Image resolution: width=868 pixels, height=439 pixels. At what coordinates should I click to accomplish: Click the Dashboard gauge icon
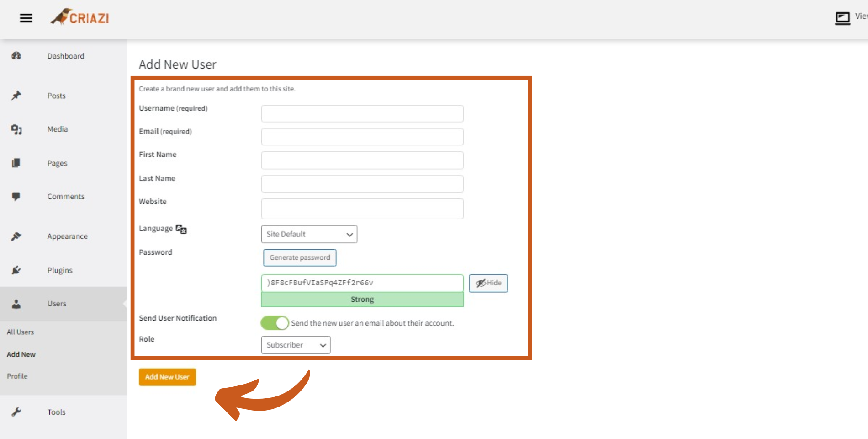[16, 56]
